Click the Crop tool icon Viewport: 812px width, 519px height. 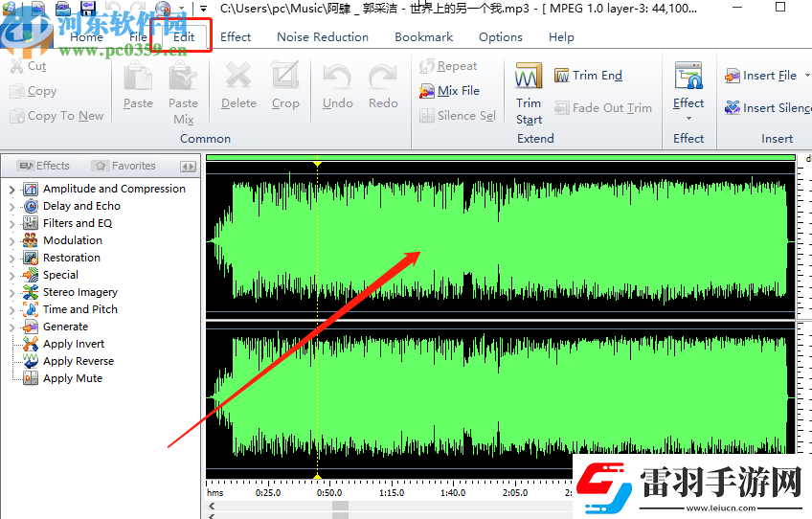pos(285,77)
